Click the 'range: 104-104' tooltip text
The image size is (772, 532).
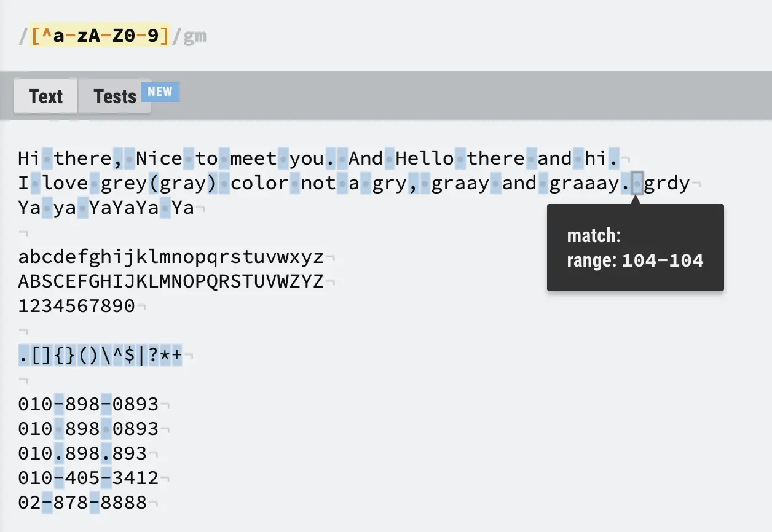[x=635, y=260]
